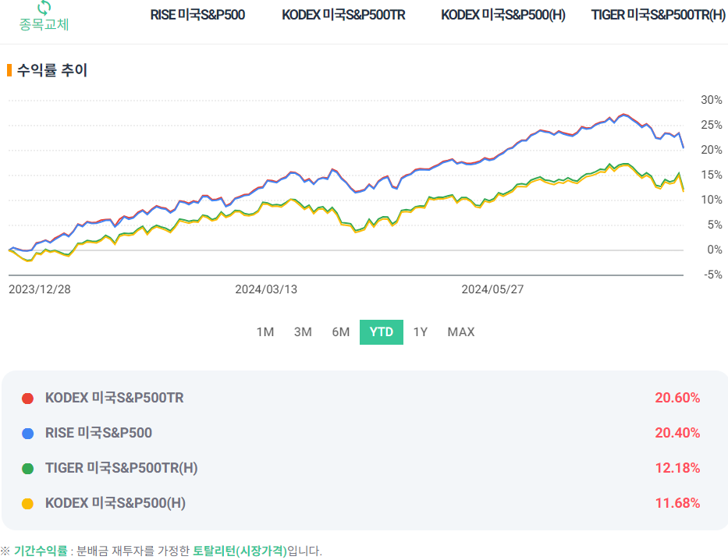Click the 11.68% return value
Screen dimensions: 728x560
point(677,503)
